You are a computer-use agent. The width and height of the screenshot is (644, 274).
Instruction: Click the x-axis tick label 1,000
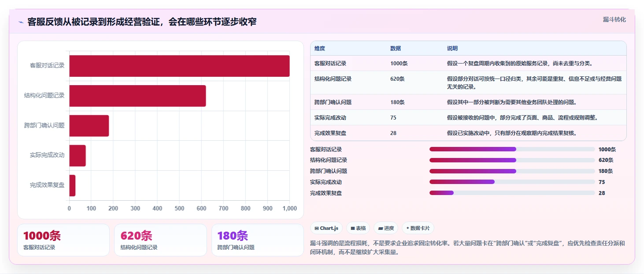289,209
